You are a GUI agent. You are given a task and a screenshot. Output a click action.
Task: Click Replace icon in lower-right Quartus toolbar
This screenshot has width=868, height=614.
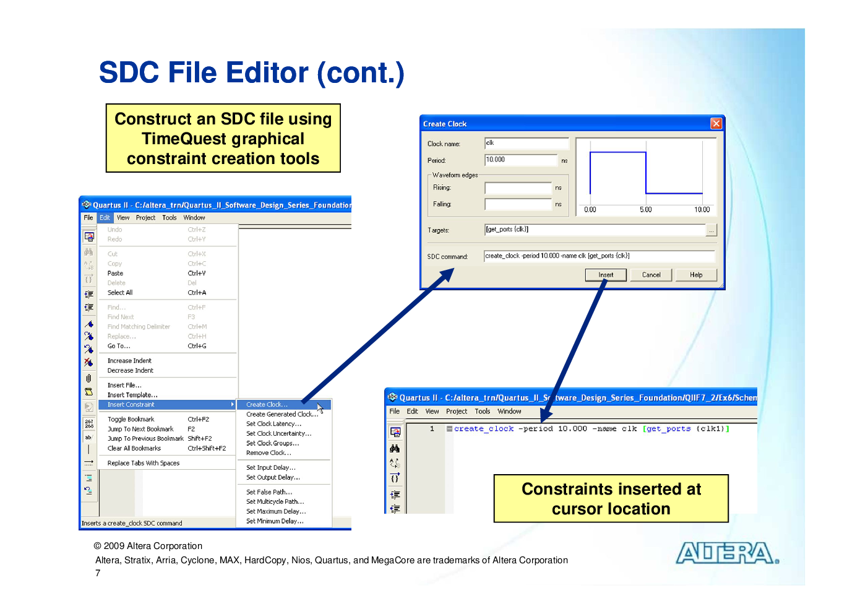395,463
